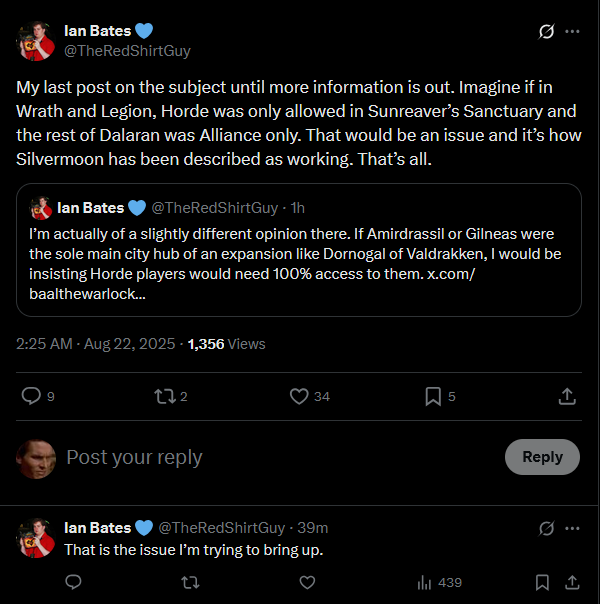The width and height of the screenshot is (600, 604).
Task: Open Ian Bates' profile picture on main post
Action: tap(36, 40)
